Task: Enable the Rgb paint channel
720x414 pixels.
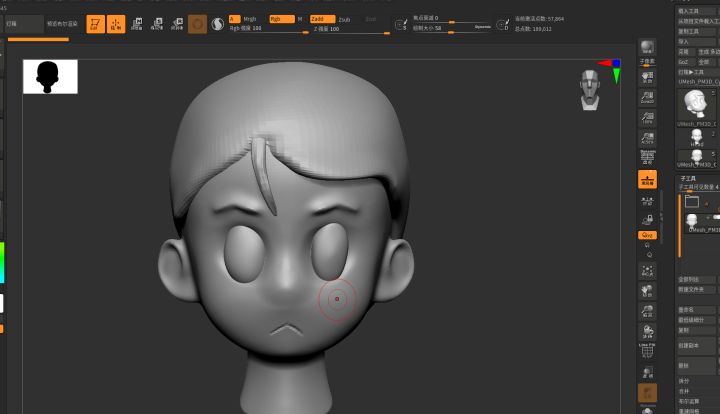Action: pos(281,18)
